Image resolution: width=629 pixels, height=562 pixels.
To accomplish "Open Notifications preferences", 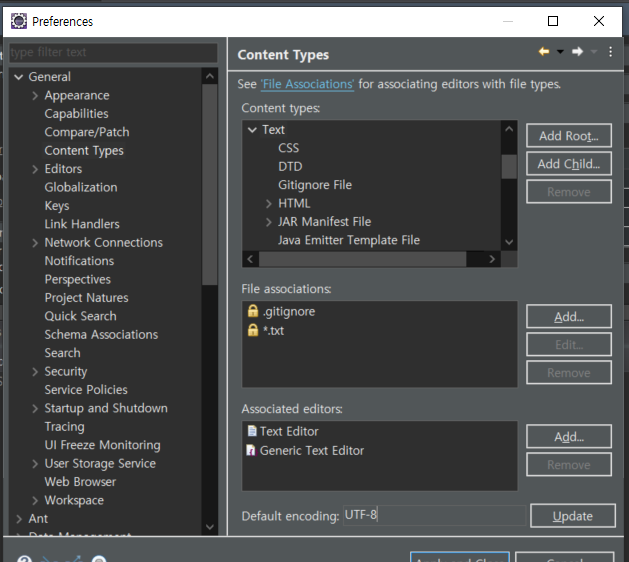I will click(79, 261).
